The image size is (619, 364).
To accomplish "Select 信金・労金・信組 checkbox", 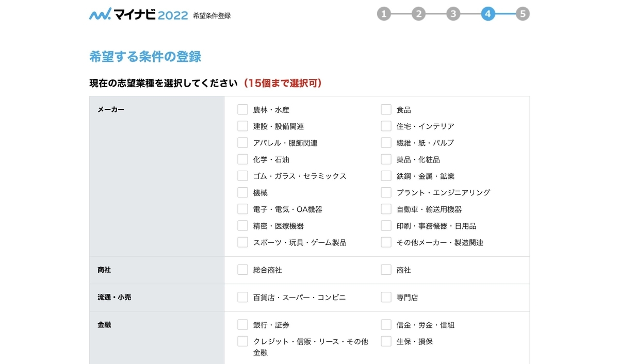I will [x=386, y=324].
